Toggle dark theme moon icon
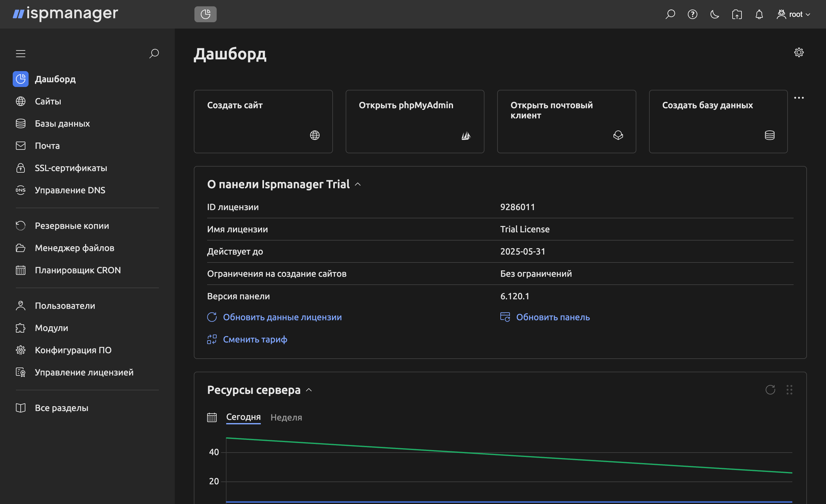 715,14
